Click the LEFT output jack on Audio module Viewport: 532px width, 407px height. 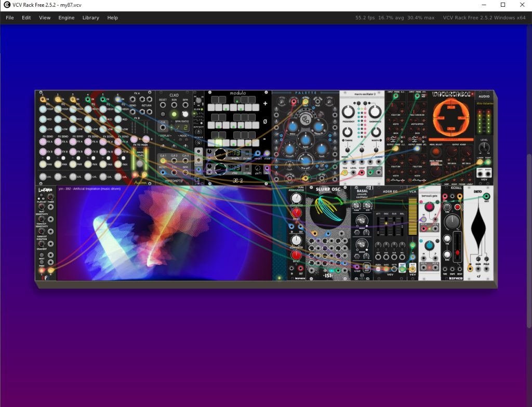tap(480, 174)
